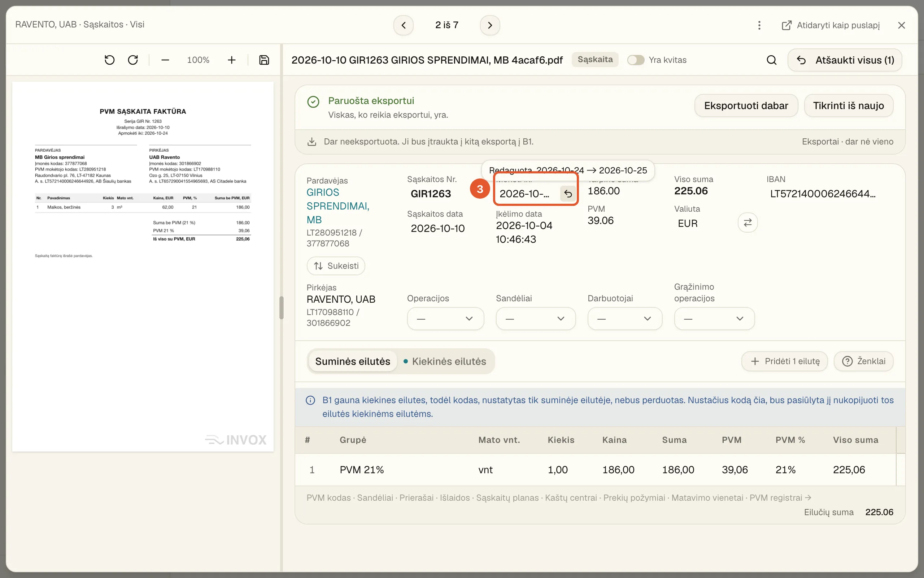924x578 pixels.
Task: Zoom in the PDF preview
Action: coord(231,60)
